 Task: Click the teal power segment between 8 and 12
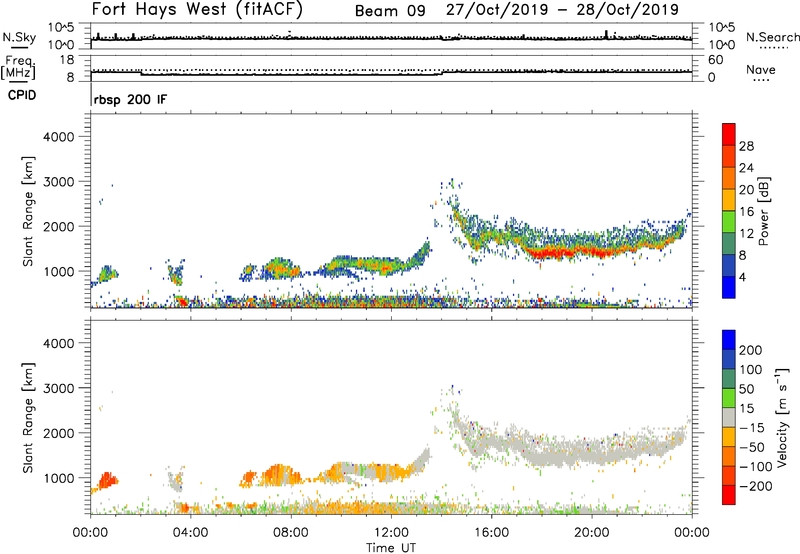coord(729,244)
